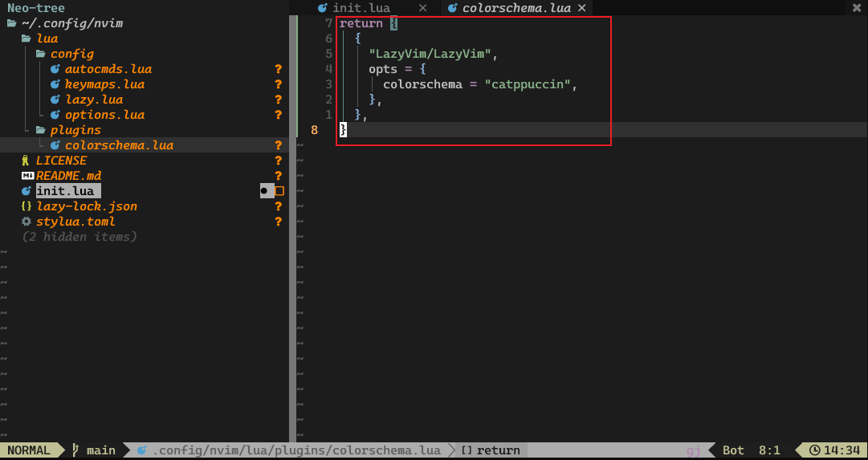
Task: Close the colorschema.lua tab
Action: [582, 8]
